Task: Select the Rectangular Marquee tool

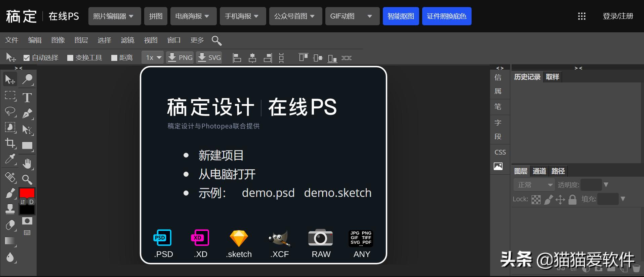Action: pos(10,96)
